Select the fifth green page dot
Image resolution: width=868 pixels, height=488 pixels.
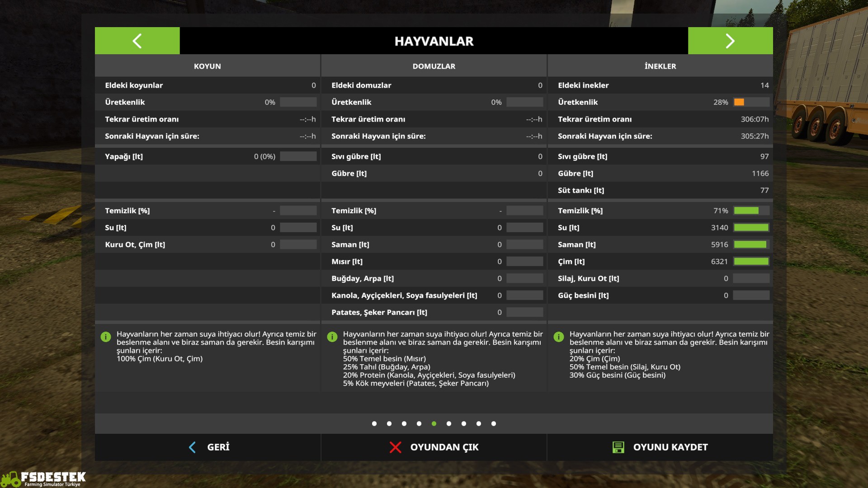434,424
